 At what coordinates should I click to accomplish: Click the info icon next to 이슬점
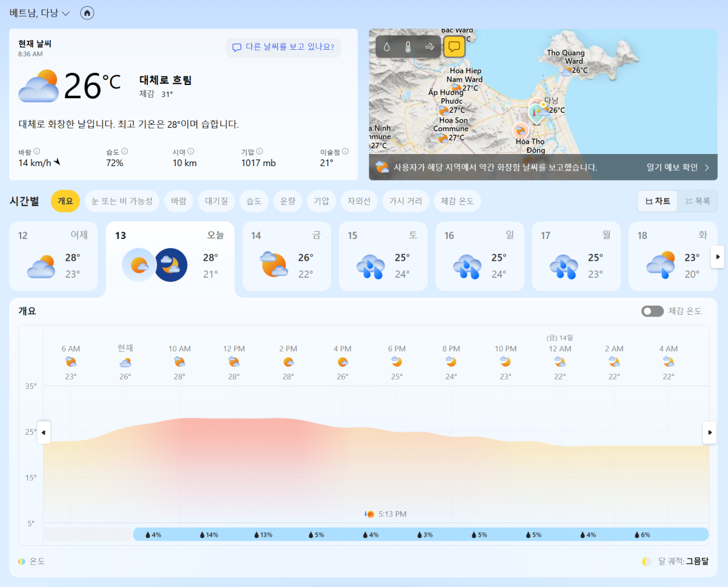pyautogui.click(x=345, y=152)
